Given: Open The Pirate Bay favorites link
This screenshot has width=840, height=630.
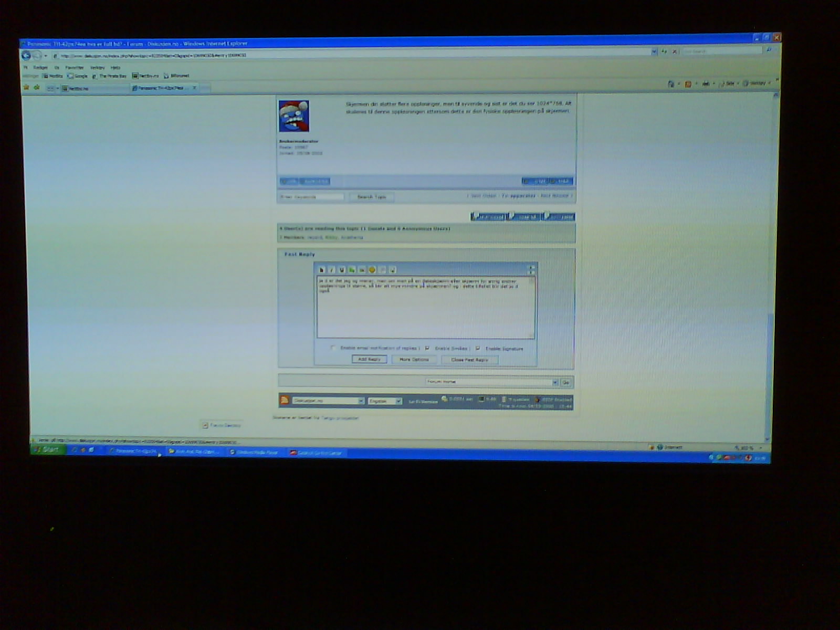Looking at the screenshot, I should (x=110, y=76).
